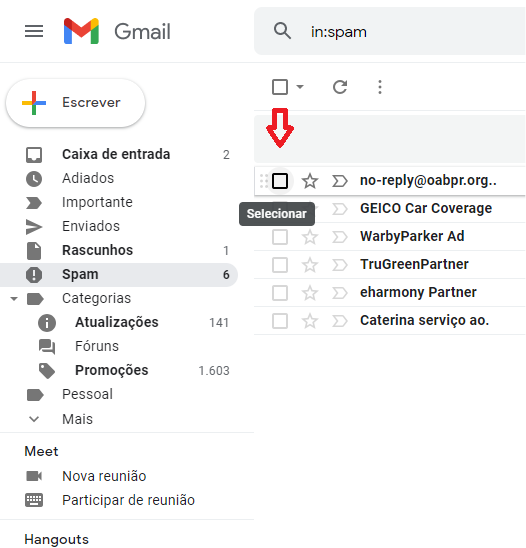
Task: Open the select-all dropdown arrow
Action: [300, 86]
